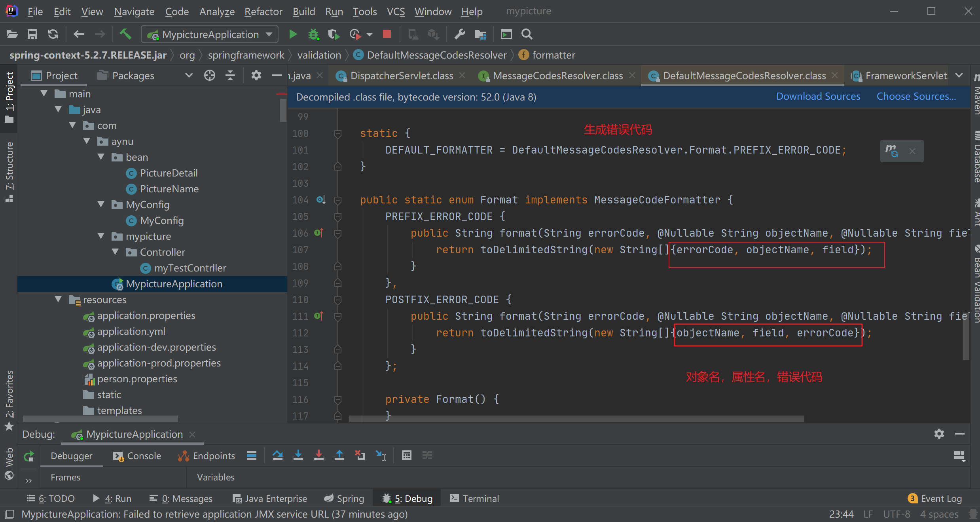
Task: Click the Download Sources link
Action: point(818,97)
